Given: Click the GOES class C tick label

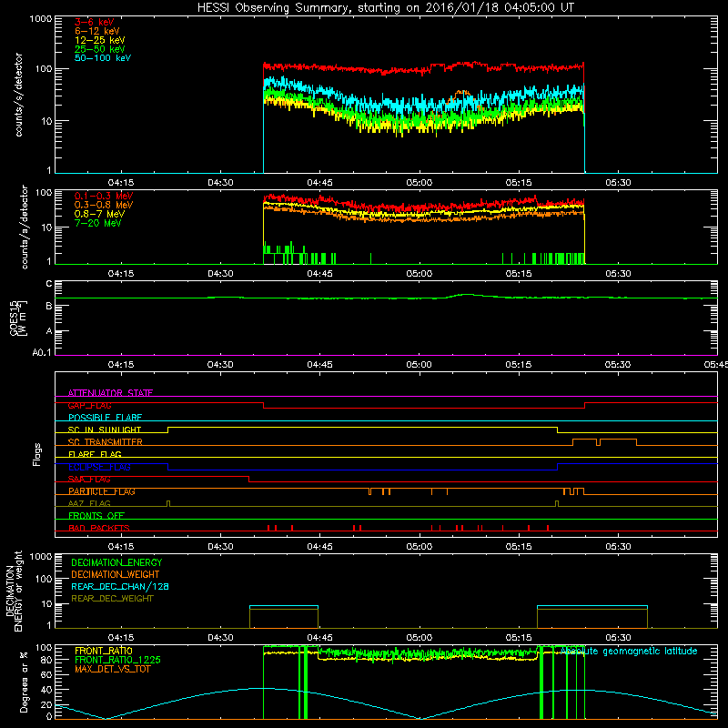Looking at the screenshot, I should [49, 284].
